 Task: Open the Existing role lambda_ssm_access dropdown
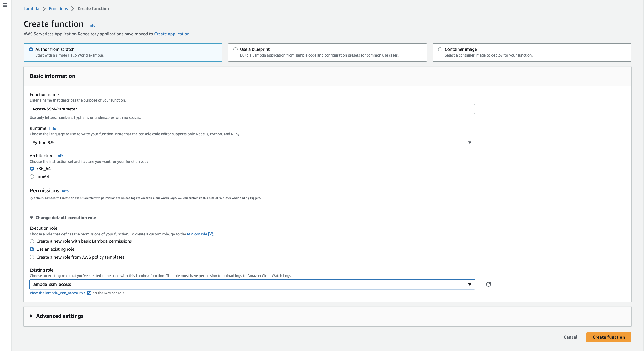point(252,284)
